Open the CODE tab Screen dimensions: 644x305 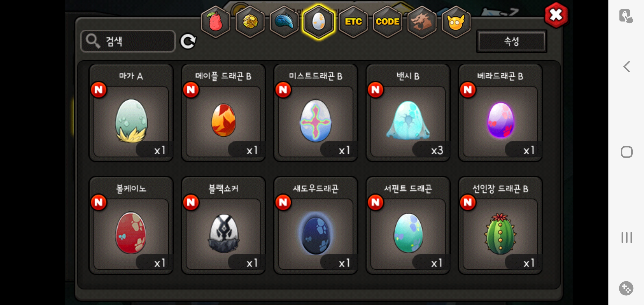pyautogui.click(x=388, y=22)
